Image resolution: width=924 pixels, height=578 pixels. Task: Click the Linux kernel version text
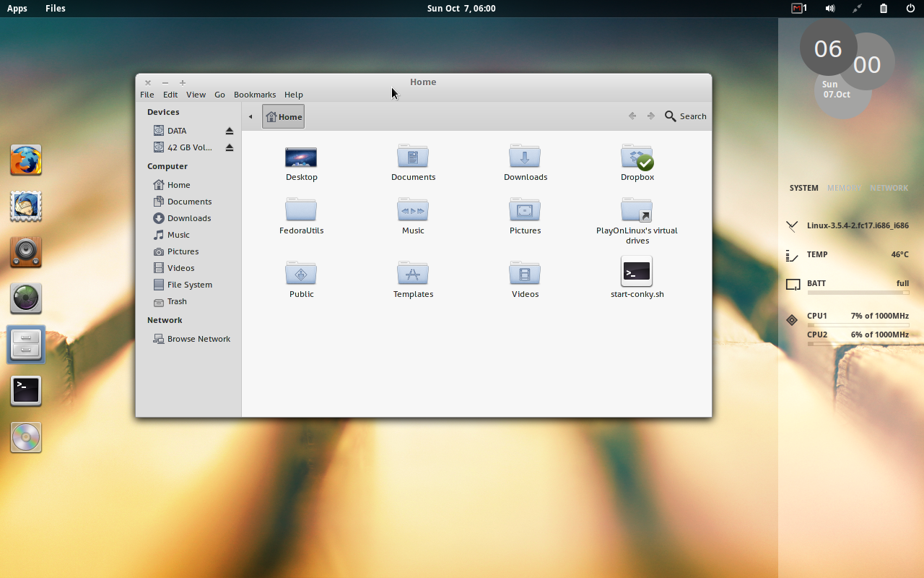tap(858, 225)
